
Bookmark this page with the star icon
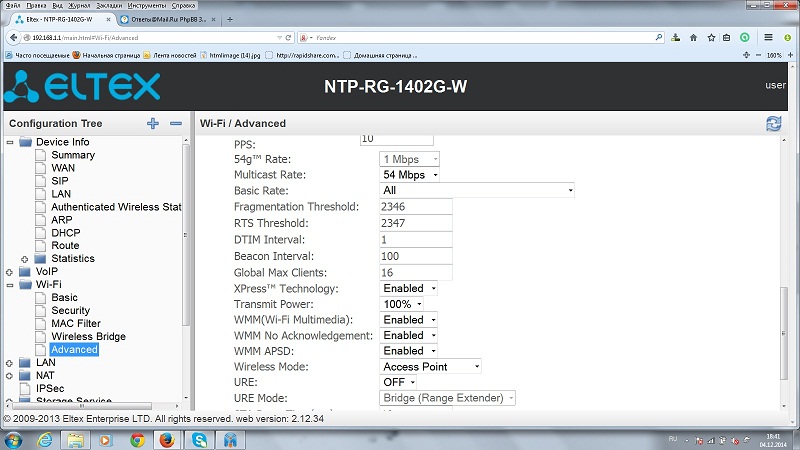[711, 38]
